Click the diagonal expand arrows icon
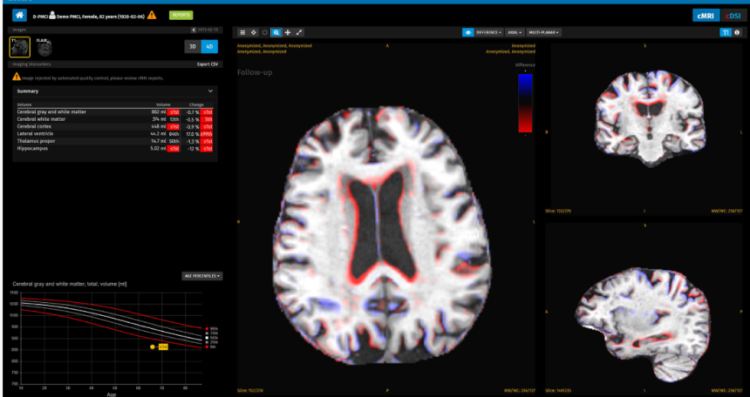The image size is (750, 397). click(299, 33)
